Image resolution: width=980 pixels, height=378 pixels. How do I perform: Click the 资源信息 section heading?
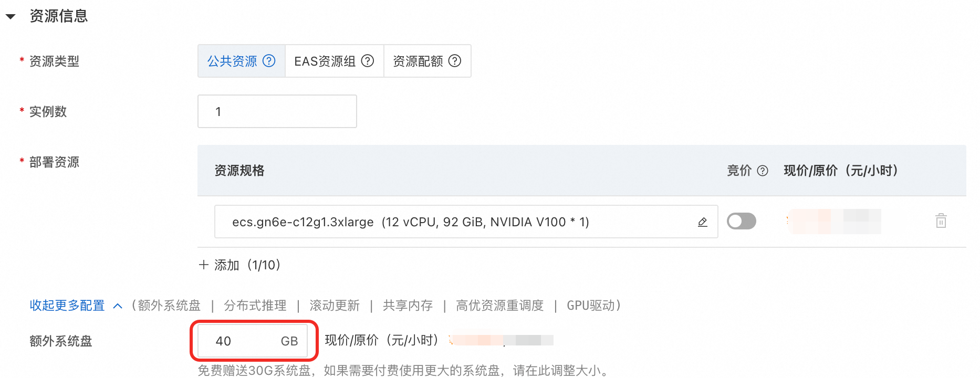(59, 16)
